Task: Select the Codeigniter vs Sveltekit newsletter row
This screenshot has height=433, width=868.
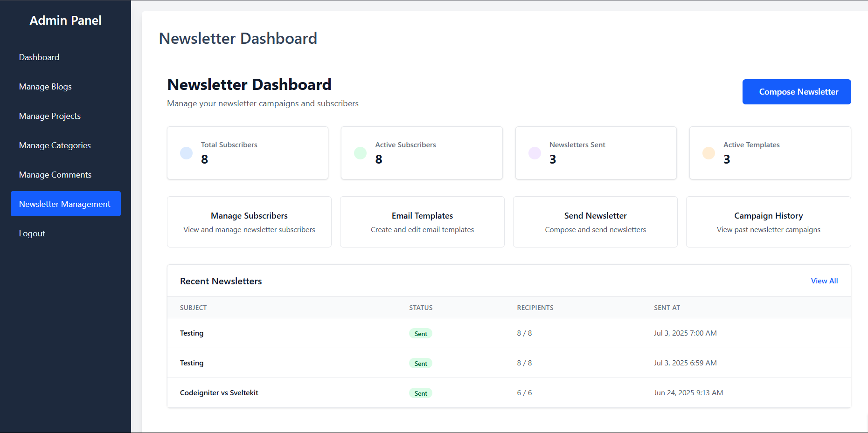Action: point(219,393)
